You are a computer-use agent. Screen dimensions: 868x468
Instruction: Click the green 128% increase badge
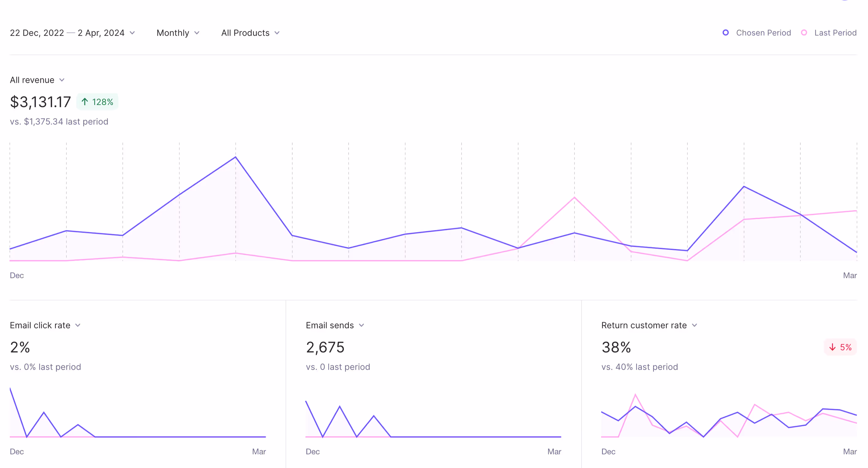97,102
